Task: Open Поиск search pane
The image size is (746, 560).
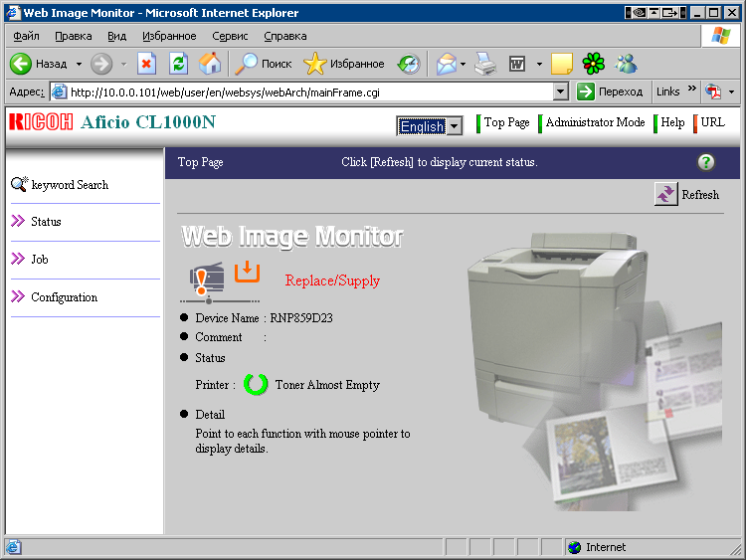Action: click(x=264, y=64)
